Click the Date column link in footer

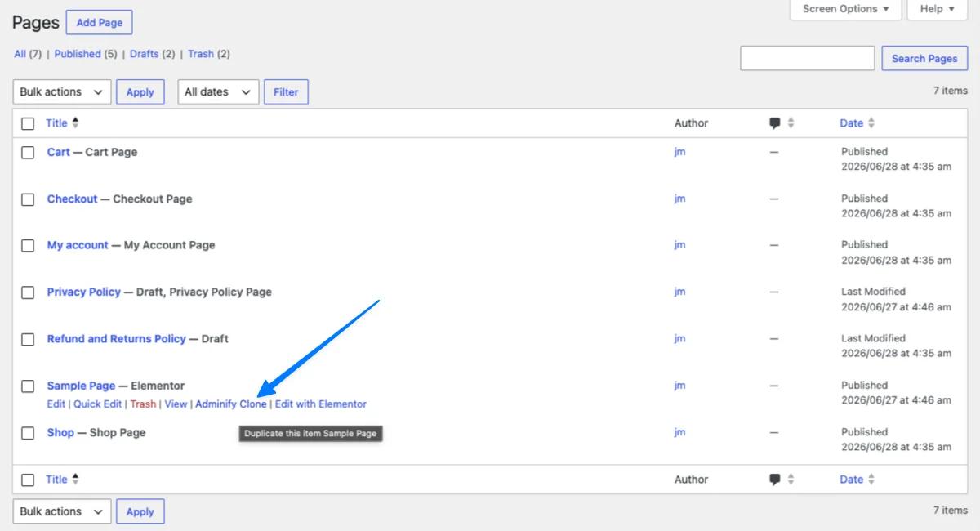tap(851, 480)
